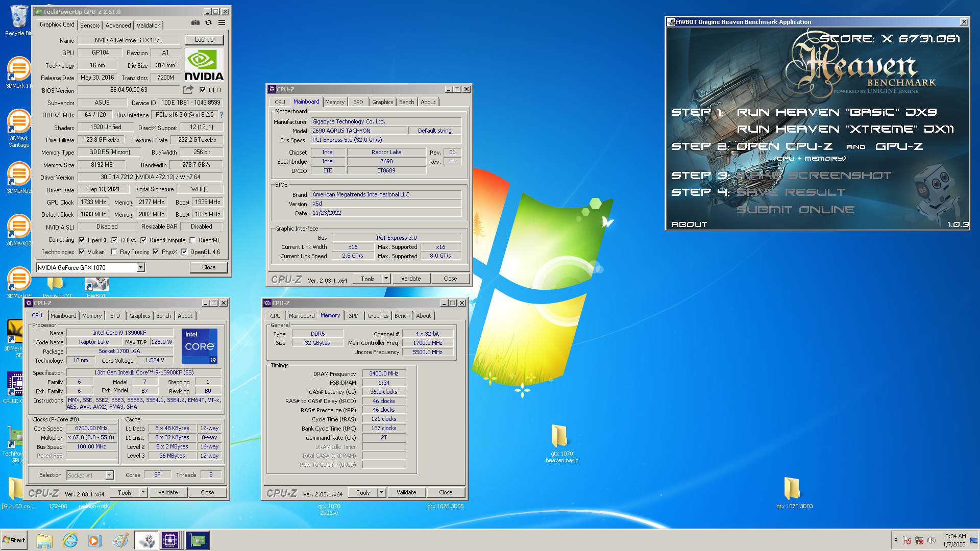Open Paint from the taskbar
Screen dimensions: 980x551
(120, 540)
